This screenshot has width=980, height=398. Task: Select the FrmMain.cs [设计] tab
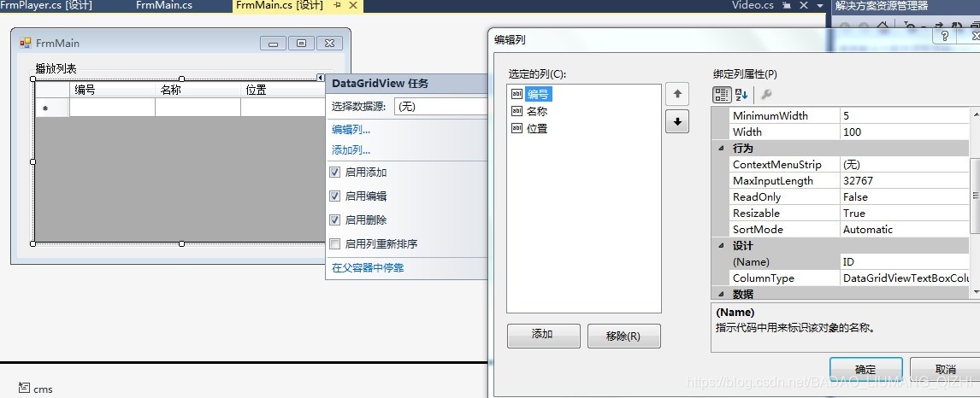[280, 6]
